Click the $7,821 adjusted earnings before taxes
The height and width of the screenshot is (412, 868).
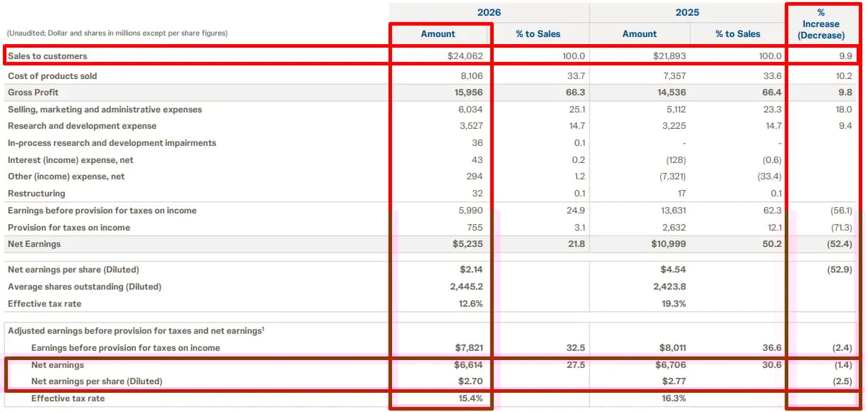pos(468,348)
